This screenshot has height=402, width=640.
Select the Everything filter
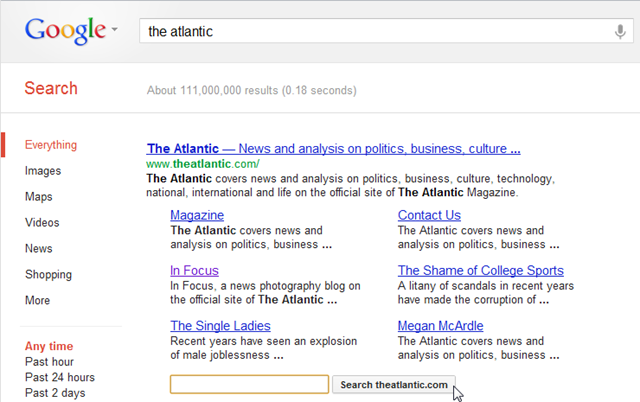coord(51,145)
